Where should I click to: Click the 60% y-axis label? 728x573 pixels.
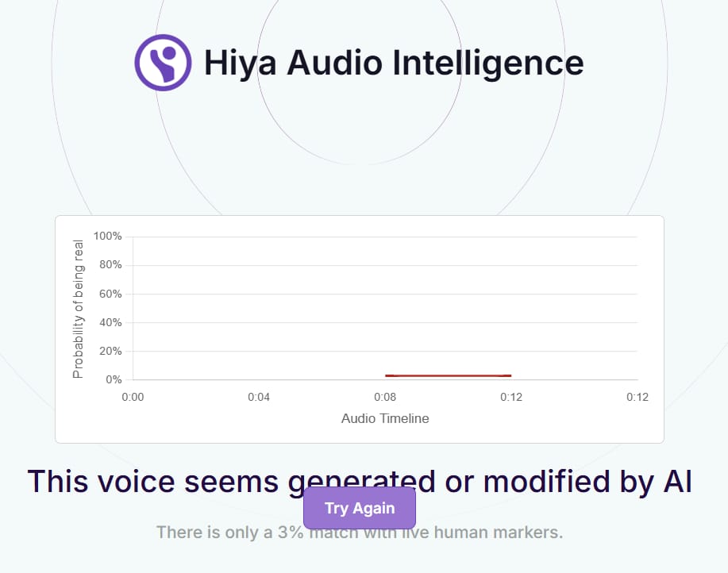click(x=110, y=294)
